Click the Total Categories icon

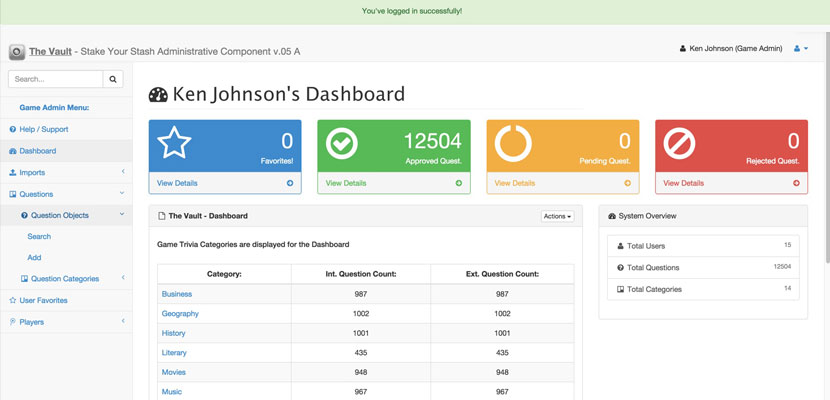tap(620, 289)
